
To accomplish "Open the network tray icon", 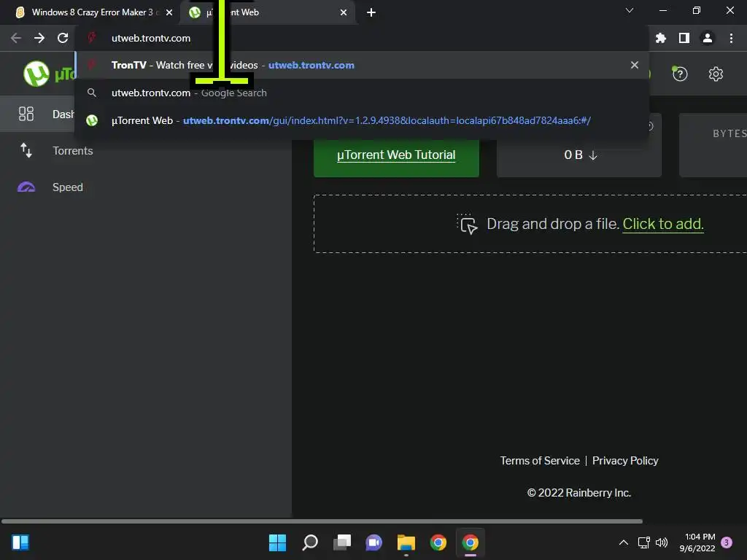I will [643, 542].
